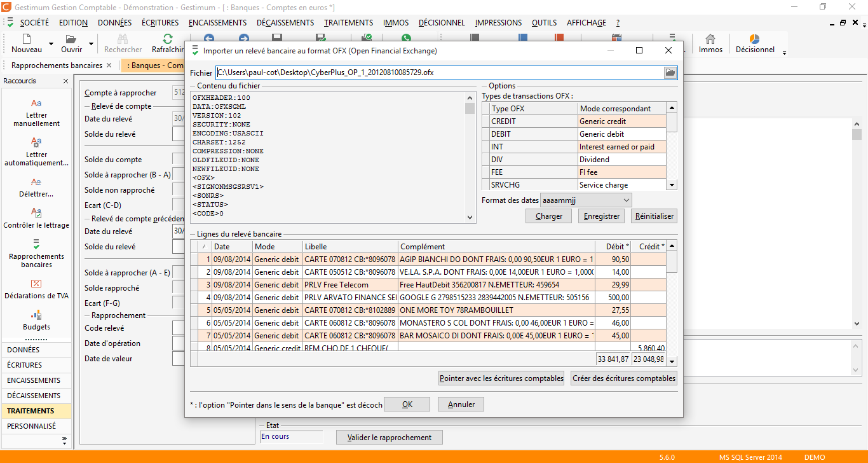Click the Ouvrir folder toolbar icon
The height and width of the screenshot is (463, 868).
(71, 39)
